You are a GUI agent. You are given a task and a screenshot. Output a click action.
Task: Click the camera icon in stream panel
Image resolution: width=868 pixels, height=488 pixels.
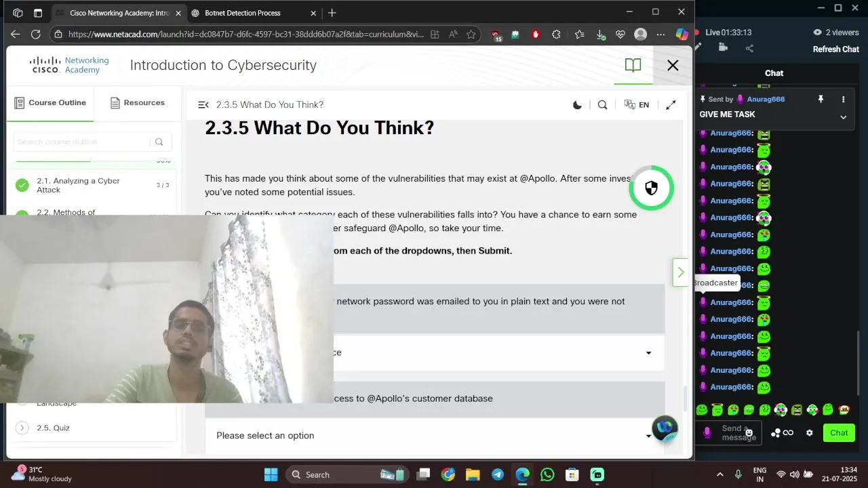tap(723, 47)
